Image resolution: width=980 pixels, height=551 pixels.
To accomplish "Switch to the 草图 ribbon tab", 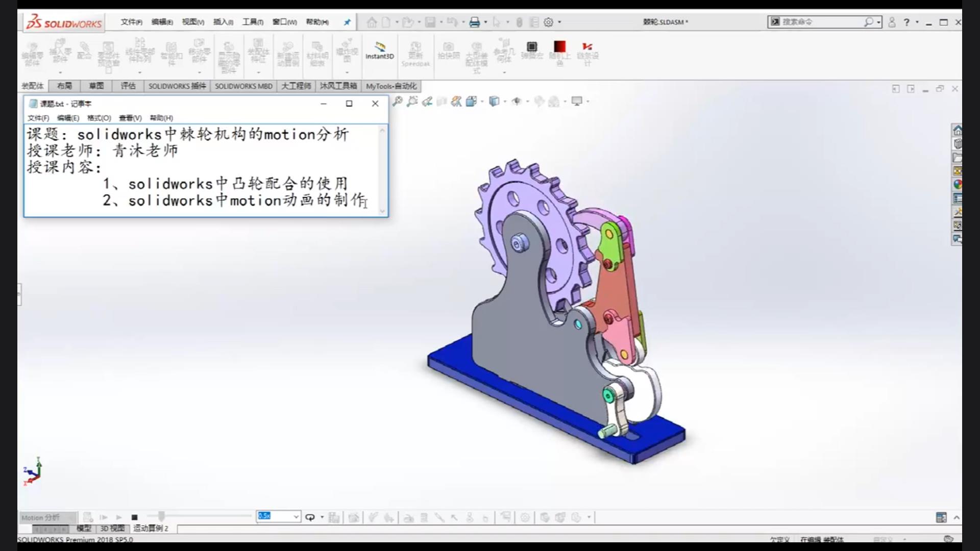I will [96, 86].
